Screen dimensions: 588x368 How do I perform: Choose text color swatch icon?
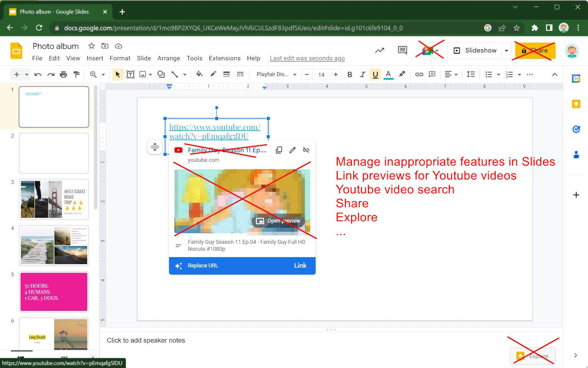point(388,75)
